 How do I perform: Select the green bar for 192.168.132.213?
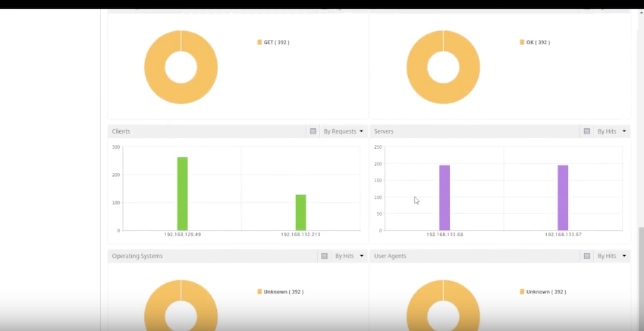(x=300, y=213)
